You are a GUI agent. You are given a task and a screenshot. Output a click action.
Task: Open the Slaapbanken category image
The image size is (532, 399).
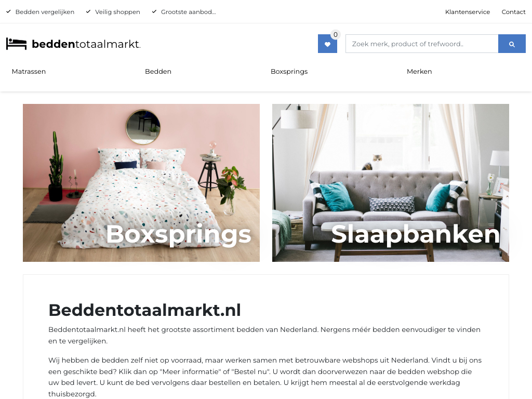tap(391, 183)
